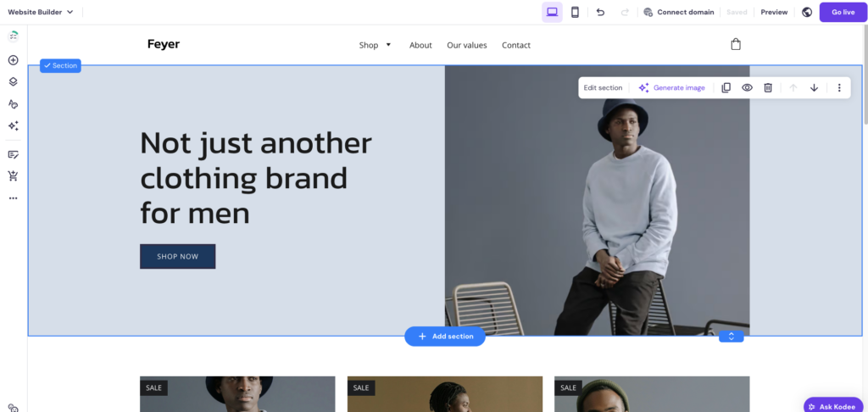The width and height of the screenshot is (868, 412).
Task: Open the checklist progress icon in sidebar
Action: [14, 36]
